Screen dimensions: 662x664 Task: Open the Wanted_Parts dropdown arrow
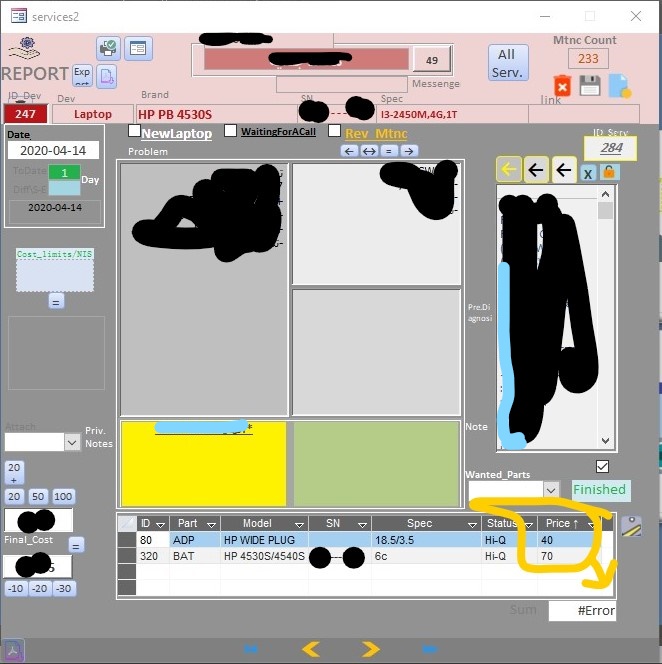click(x=551, y=490)
